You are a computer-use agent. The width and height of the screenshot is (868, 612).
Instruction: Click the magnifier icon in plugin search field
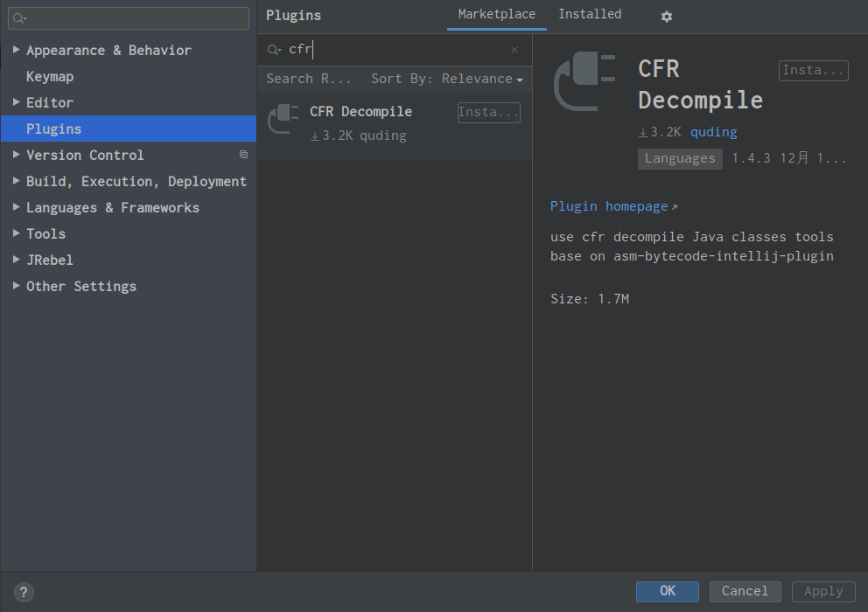274,50
